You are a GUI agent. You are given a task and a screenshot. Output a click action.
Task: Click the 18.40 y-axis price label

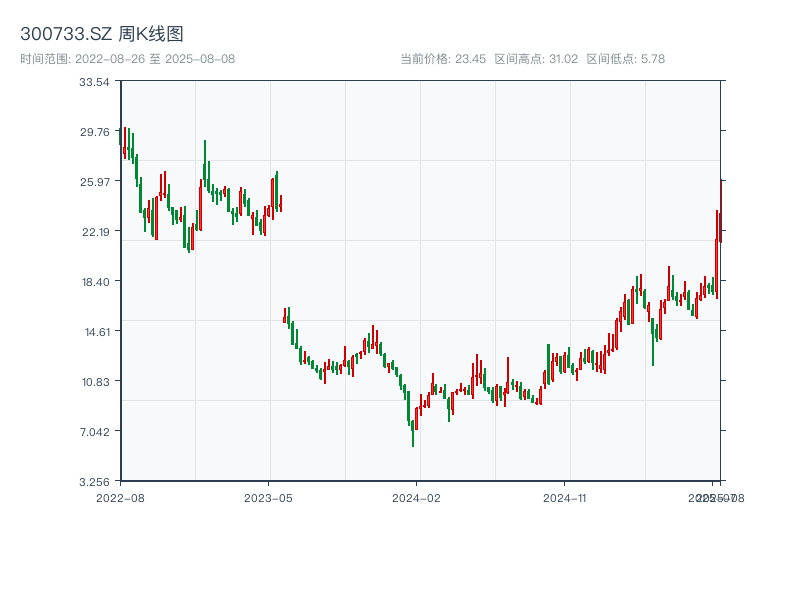click(x=95, y=282)
